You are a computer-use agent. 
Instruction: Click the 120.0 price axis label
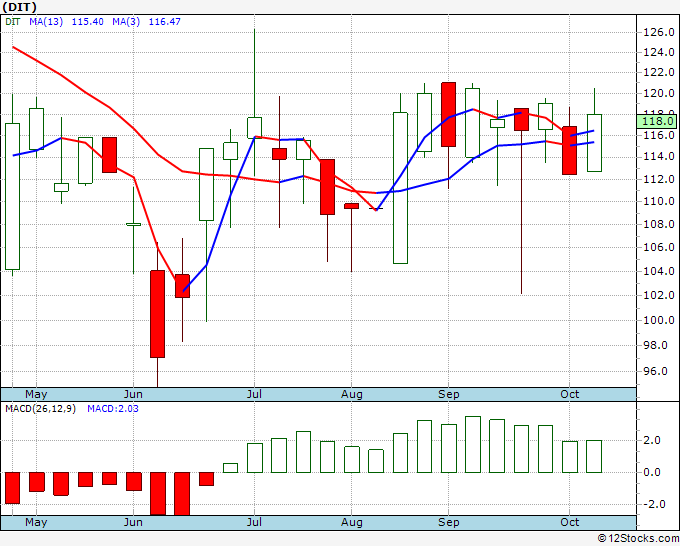[x=659, y=93]
